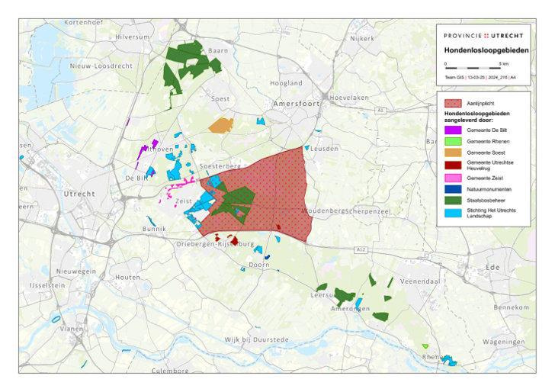
Task: Click the 'Kortenhoef' label
Action: click(84, 22)
